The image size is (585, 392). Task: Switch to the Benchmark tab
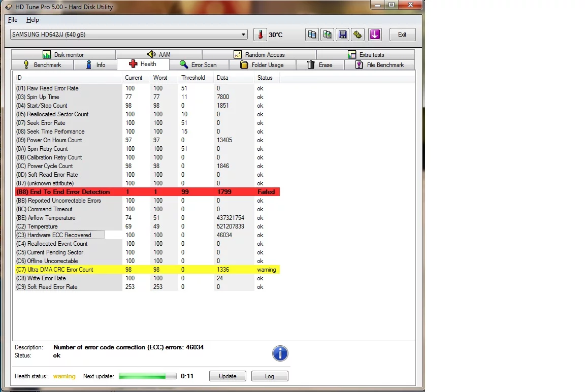point(43,65)
